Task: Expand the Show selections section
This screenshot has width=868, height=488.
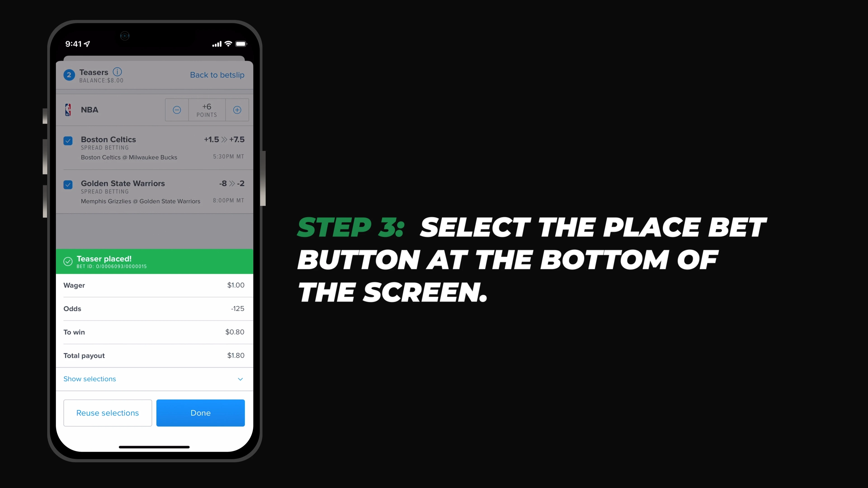Action: coord(154,379)
